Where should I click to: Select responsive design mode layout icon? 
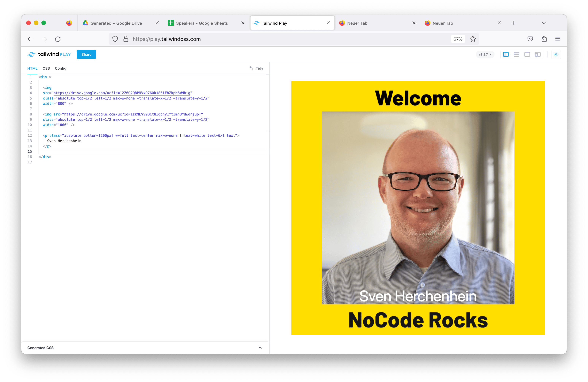click(x=538, y=54)
